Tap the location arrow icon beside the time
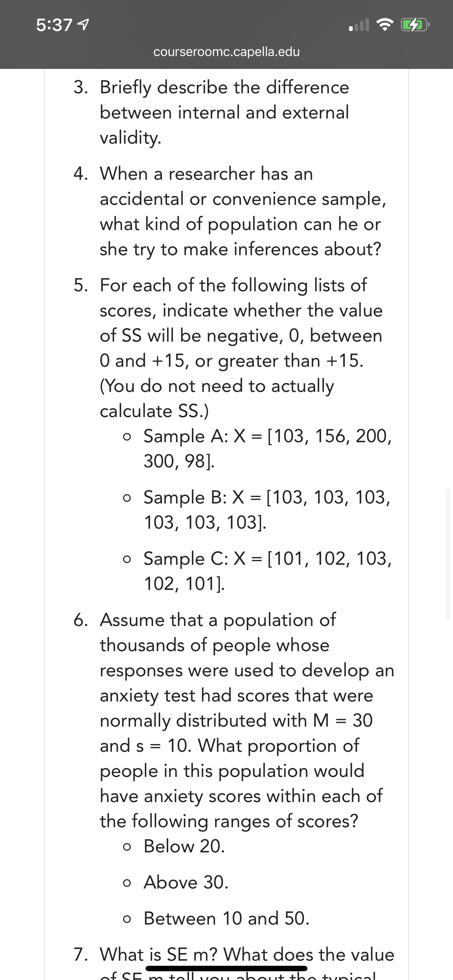The height and width of the screenshot is (980, 453). [84, 25]
